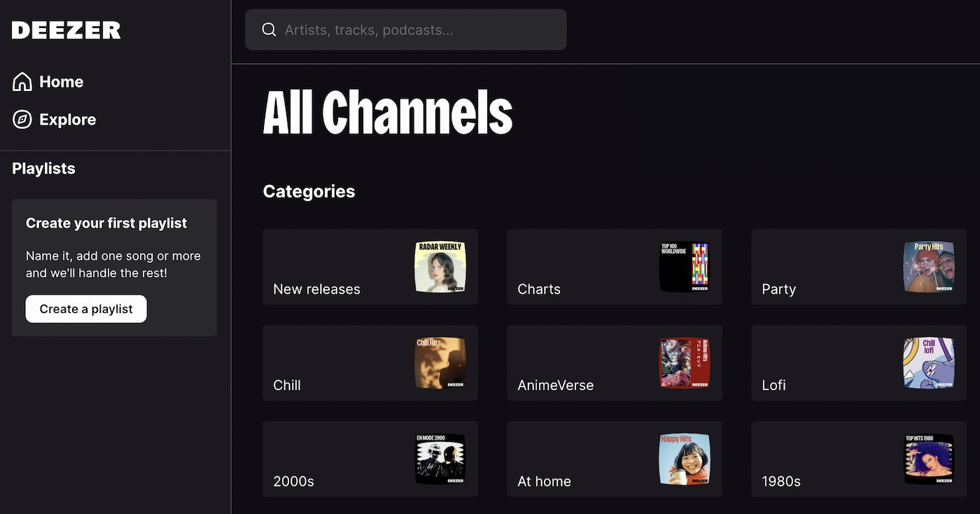980x514 pixels.
Task: Open the Radar Weekly cover thumbnail
Action: pos(440,267)
